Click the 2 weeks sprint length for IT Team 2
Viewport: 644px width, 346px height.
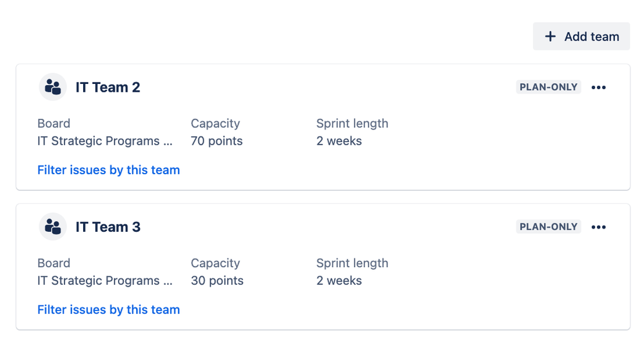tap(339, 141)
